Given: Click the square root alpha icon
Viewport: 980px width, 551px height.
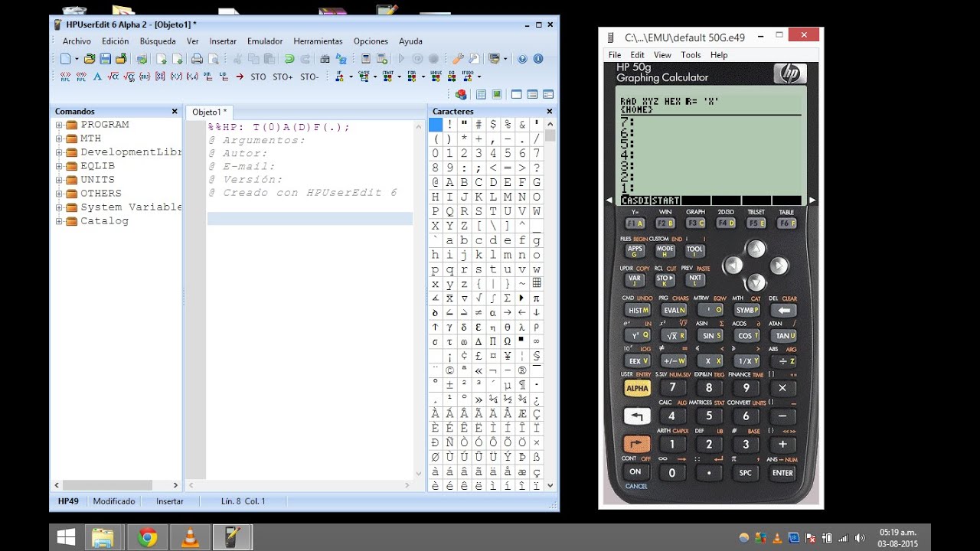Looking at the screenshot, I should coord(113,77).
